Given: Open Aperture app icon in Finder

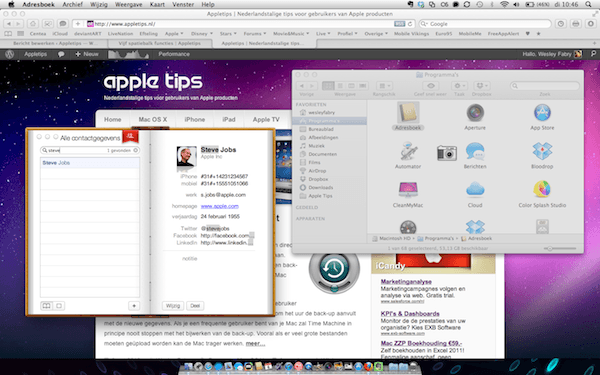Looking at the screenshot, I should pos(475,113).
